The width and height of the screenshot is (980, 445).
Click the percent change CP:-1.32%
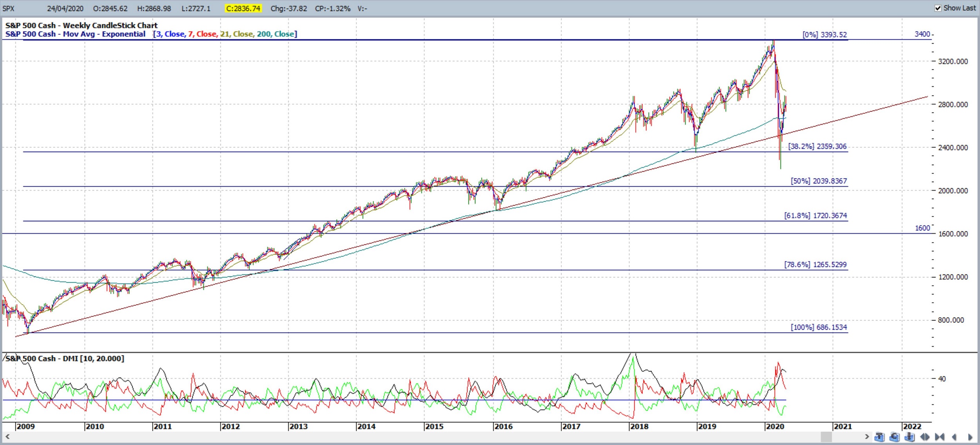332,9
